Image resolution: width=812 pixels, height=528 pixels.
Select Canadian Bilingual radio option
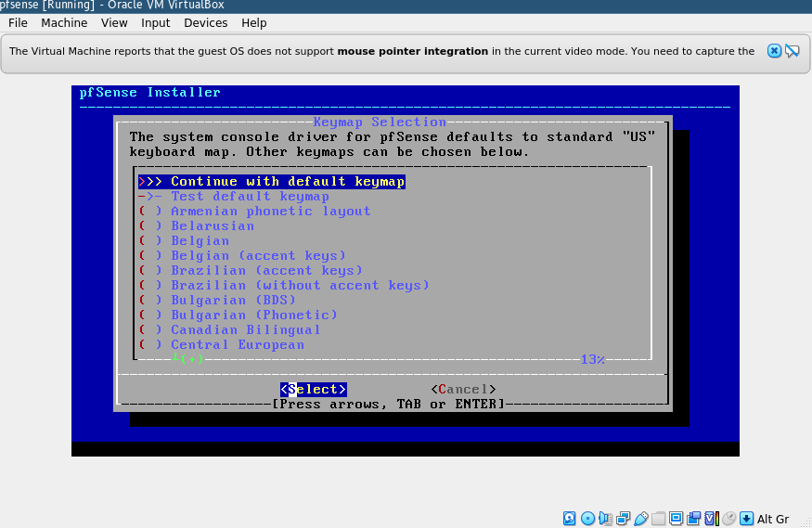click(229, 330)
